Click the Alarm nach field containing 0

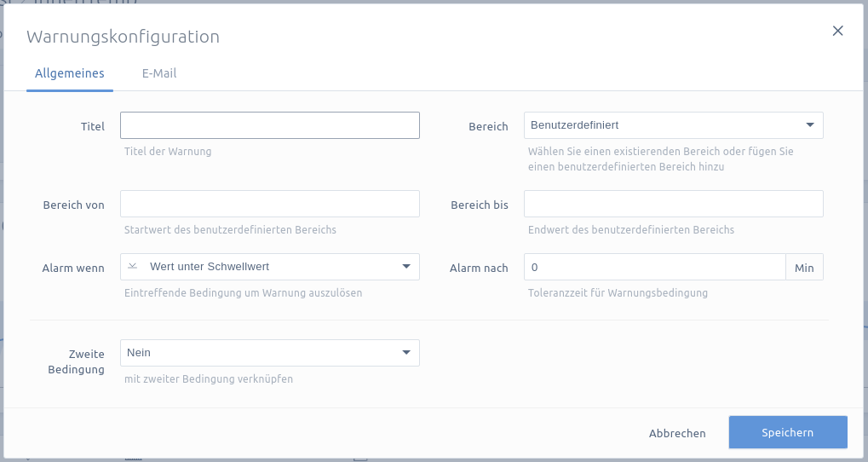click(x=655, y=267)
